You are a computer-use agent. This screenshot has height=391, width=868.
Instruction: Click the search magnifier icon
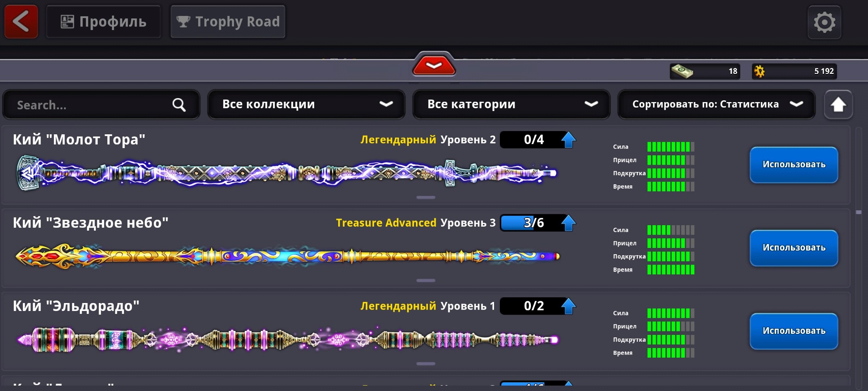click(x=179, y=105)
